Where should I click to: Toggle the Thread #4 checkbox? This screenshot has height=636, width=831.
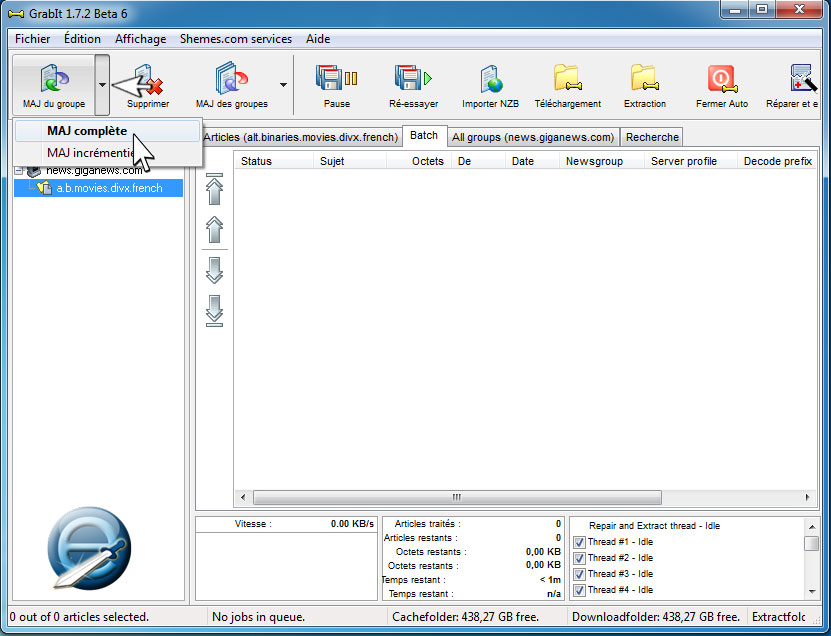point(579,590)
